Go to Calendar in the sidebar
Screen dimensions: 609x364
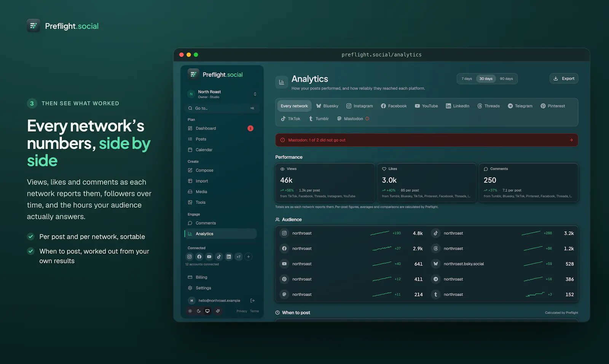220,149
